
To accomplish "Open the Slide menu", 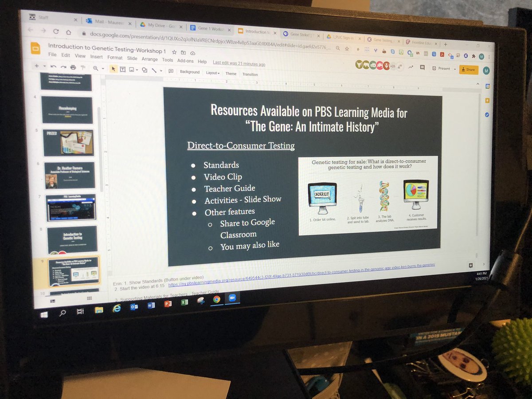I will (132, 58).
